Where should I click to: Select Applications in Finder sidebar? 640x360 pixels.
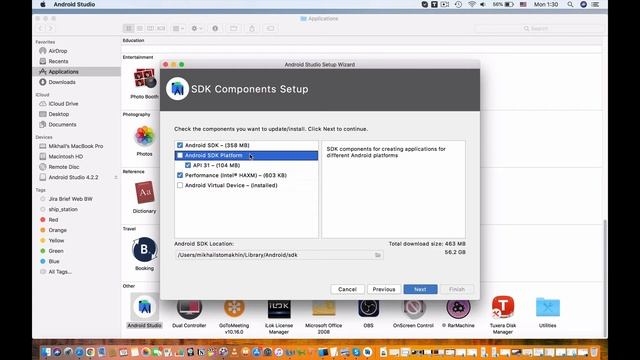point(63,72)
